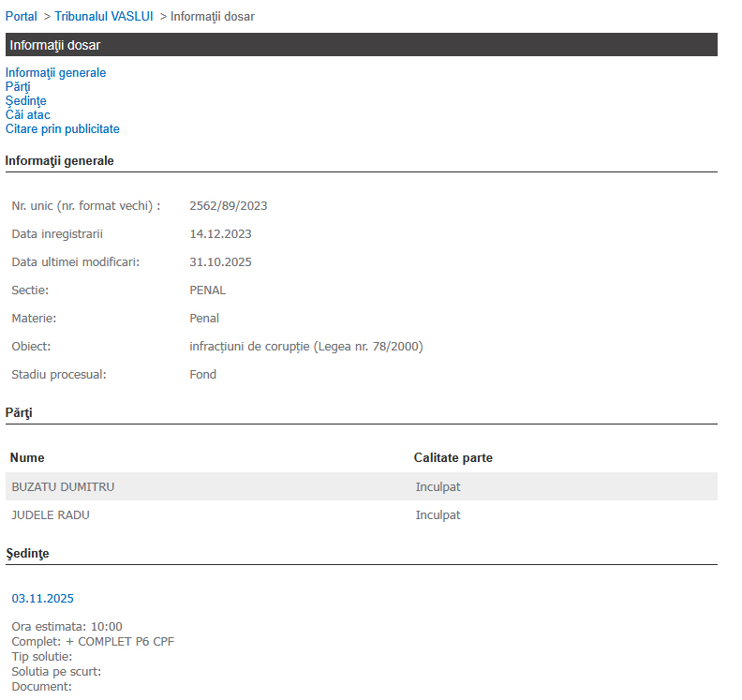Image resolution: width=742 pixels, height=700 pixels.
Task: Click the Fond procedural stage value
Action: (202, 375)
